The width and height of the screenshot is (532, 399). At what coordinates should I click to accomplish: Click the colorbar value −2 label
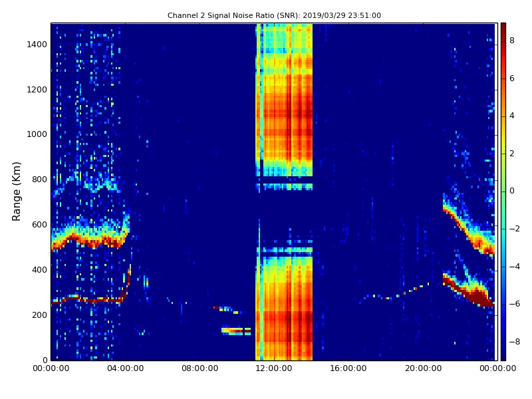click(515, 229)
